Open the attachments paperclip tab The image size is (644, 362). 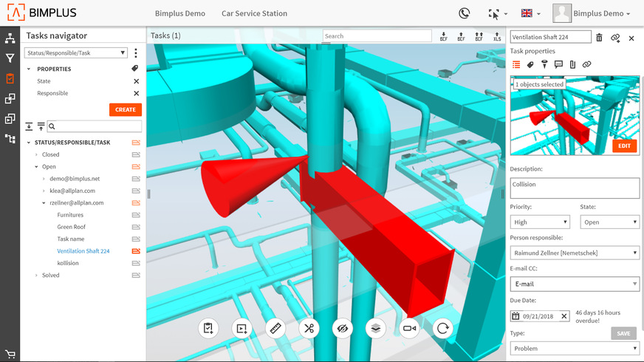(572, 65)
